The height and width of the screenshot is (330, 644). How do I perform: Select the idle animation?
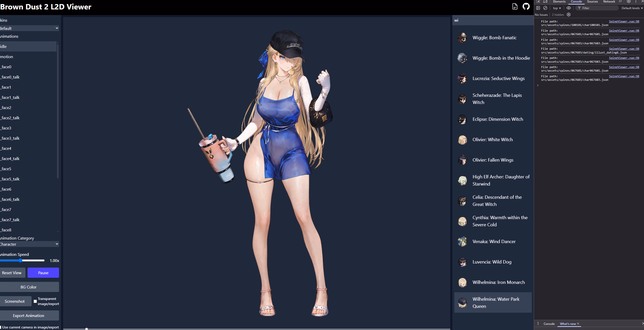pos(28,46)
